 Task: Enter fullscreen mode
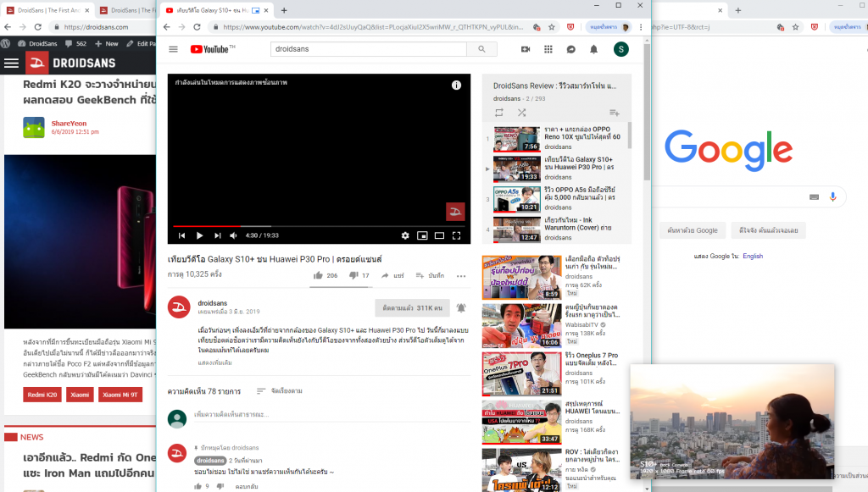point(457,235)
